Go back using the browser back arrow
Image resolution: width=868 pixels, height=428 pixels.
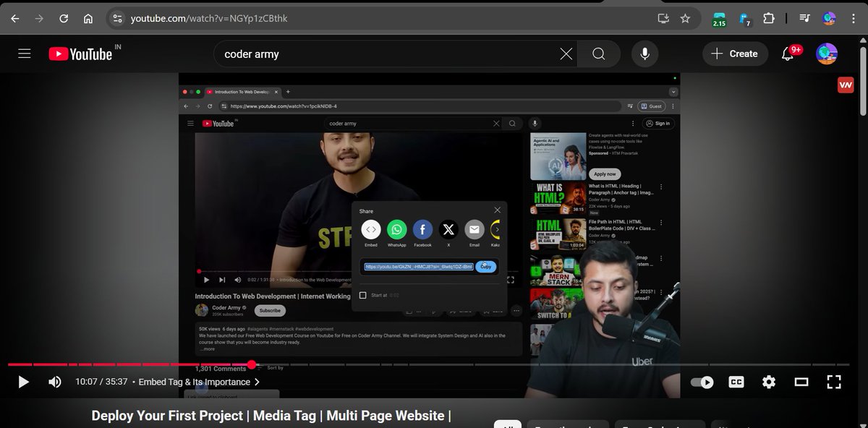[15, 19]
